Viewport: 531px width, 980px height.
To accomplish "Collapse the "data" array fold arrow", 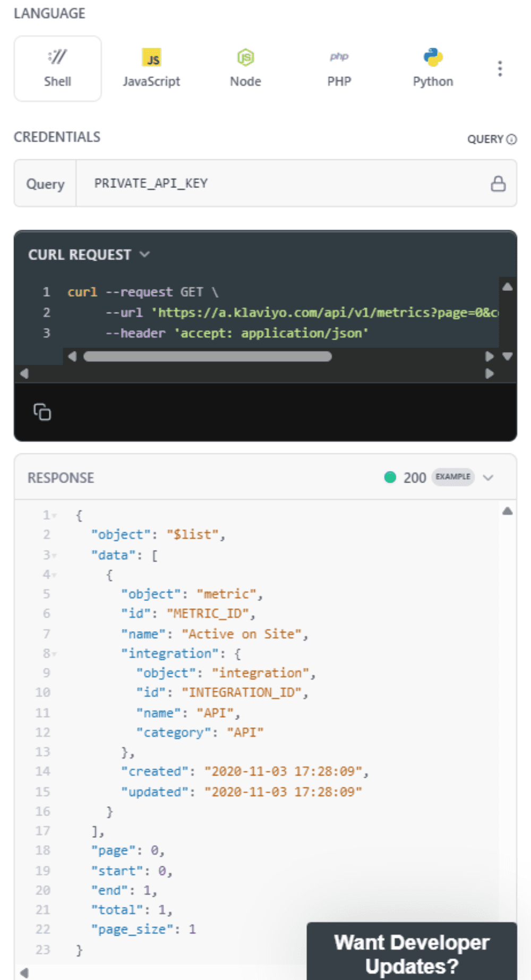I will [54, 556].
